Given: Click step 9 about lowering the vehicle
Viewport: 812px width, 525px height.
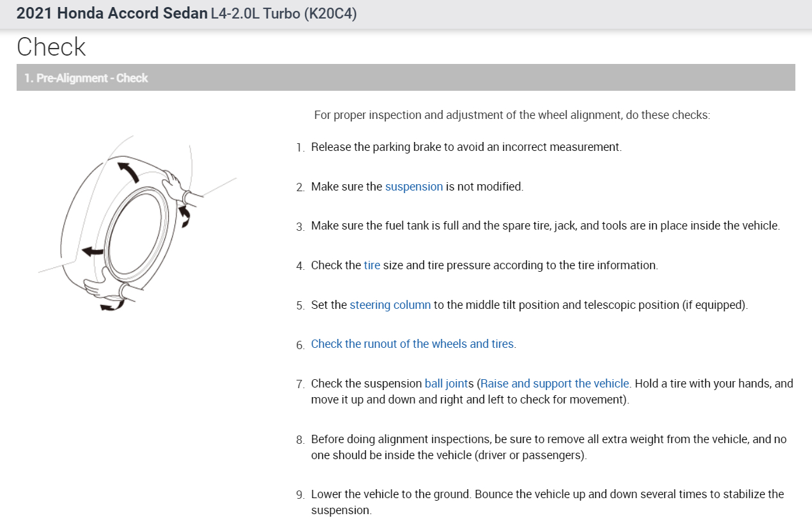Looking at the screenshot, I should click(547, 502).
